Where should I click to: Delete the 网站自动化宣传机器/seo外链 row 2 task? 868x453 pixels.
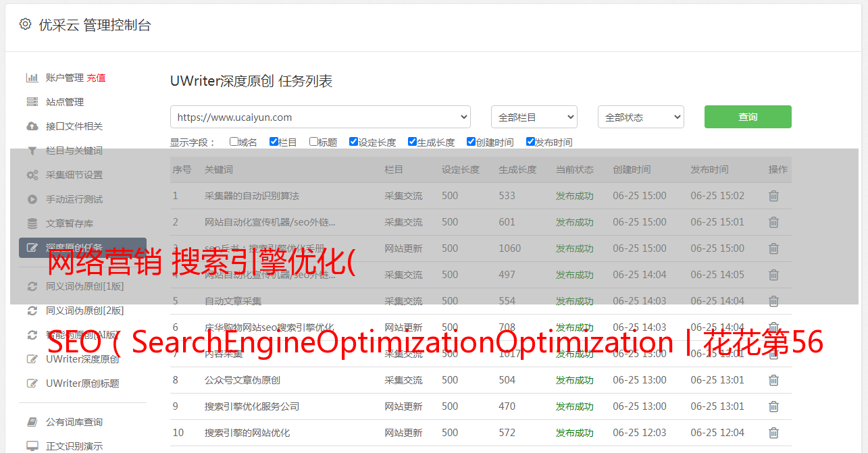pos(773,222)
